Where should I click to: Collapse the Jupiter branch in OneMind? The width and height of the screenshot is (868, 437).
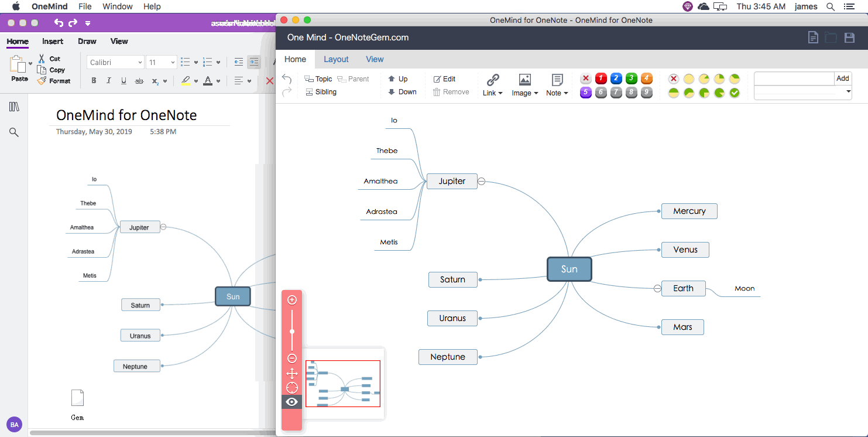click(x=482, y=182)
